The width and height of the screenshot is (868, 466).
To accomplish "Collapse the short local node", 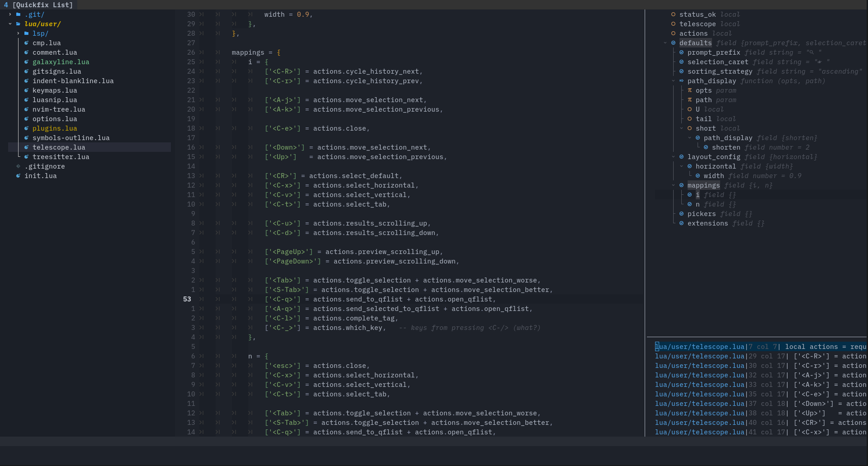I will [x=681, y=128].
